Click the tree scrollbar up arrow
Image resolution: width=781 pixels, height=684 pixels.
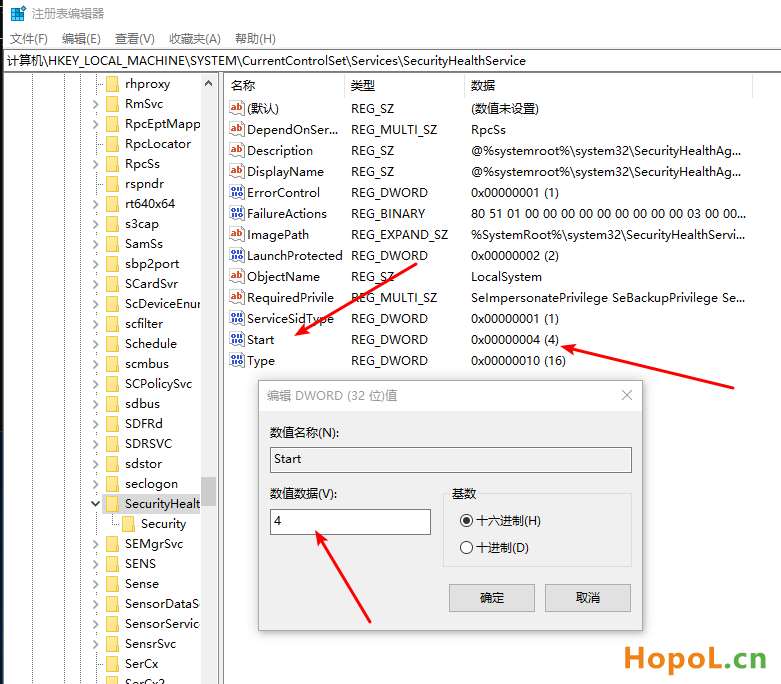pos(208,83)
